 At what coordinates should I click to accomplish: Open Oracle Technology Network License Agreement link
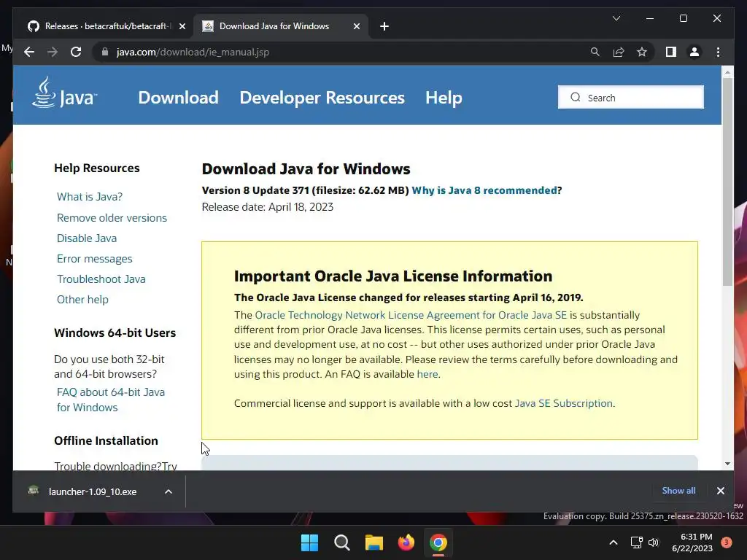click(x=411, y=315)
